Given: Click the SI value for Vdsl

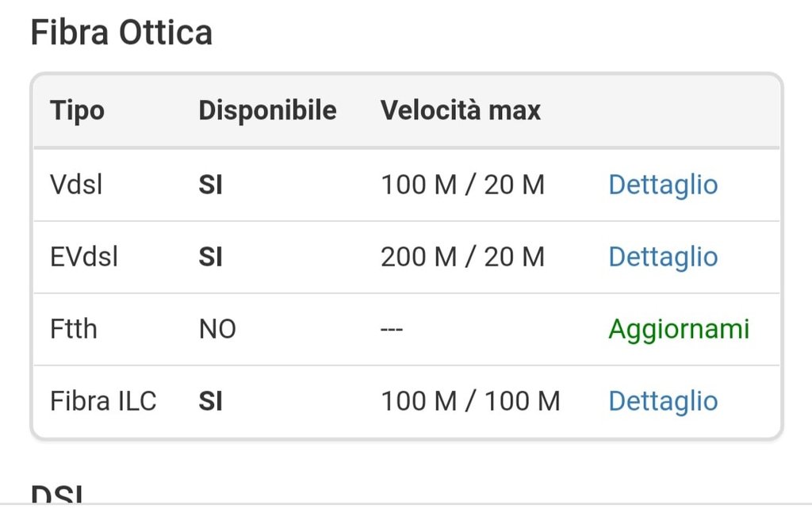Looking at the screenshot, I should click(211, 185).
